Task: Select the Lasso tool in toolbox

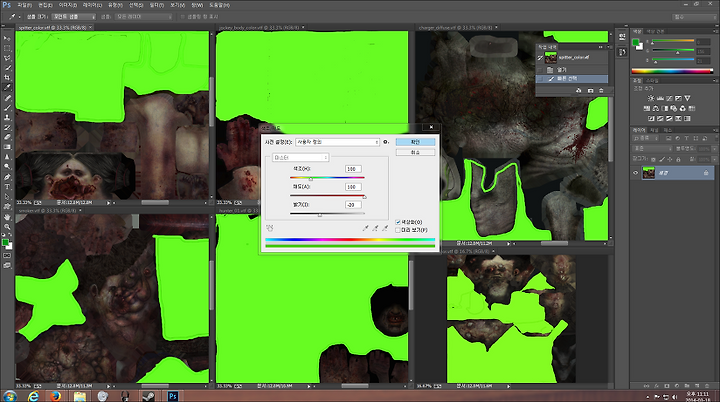Action: (7, 58)
